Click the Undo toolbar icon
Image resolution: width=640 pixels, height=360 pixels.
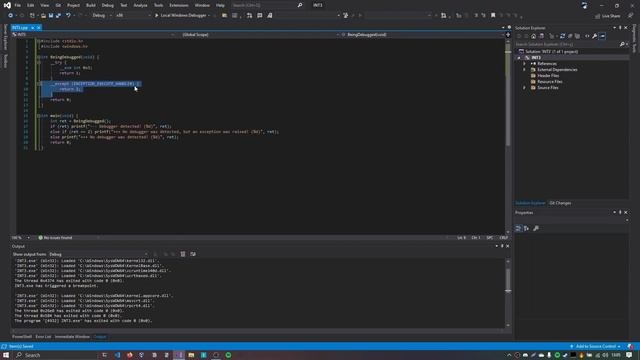[x=68, y=16]
